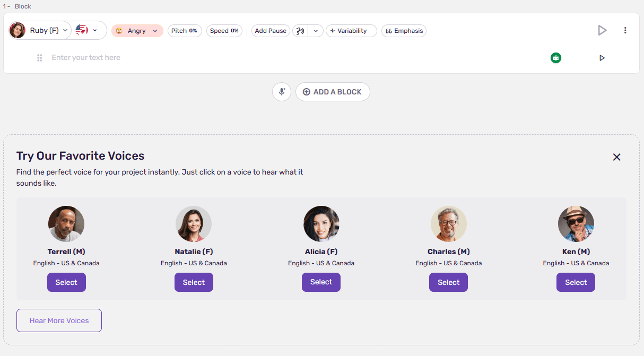Open the block's three-dot options menu

[x=625, y=31]
